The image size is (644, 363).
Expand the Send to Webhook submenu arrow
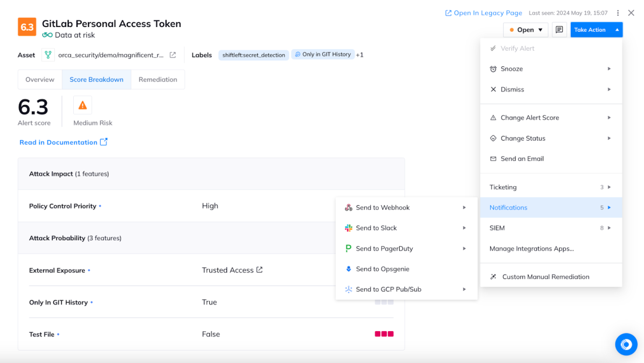pos(464,207)
